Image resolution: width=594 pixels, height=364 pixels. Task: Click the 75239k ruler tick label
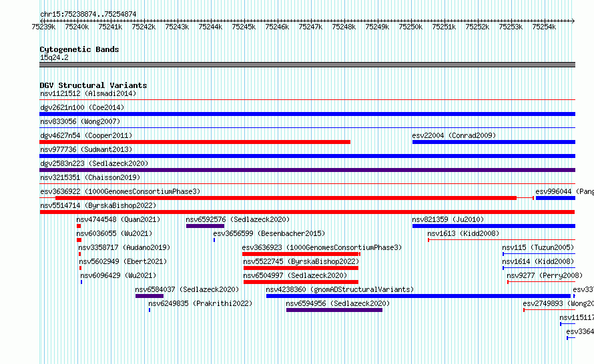pos(43,27)
